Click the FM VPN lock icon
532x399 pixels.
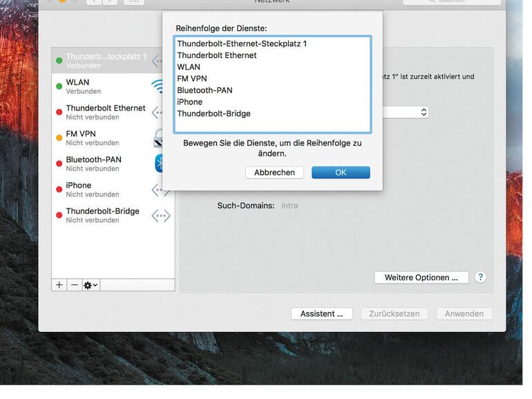tap(158, 138)
